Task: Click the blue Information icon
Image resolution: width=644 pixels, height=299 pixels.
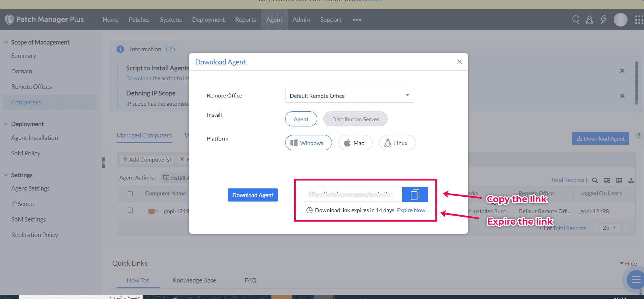Action: coord(120,49)
